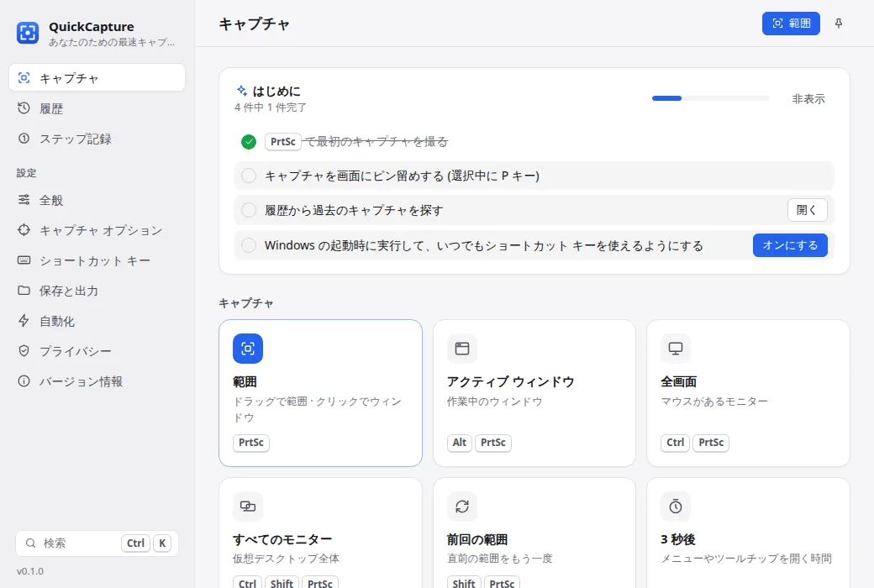This screenshot has width=874, height=588.
Task: Open バージョン情報 page
Action: pos(97,381)
